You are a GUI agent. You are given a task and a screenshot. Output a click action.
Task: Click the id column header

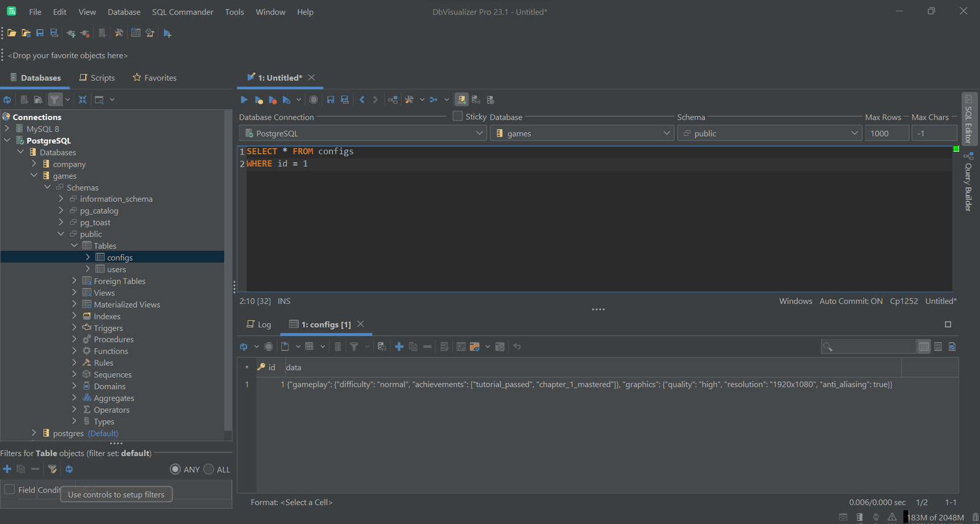click(x=271, y=367)
